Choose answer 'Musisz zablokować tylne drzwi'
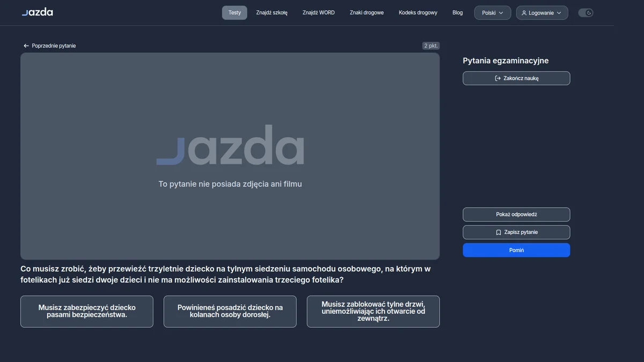This screenshot has width=644, height=362. tap(373, 312)
